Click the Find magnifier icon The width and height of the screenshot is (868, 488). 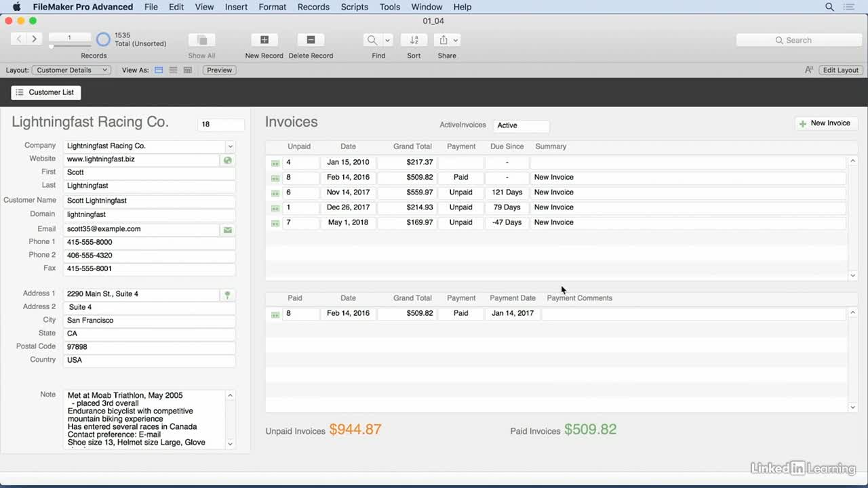click(372, 40)
